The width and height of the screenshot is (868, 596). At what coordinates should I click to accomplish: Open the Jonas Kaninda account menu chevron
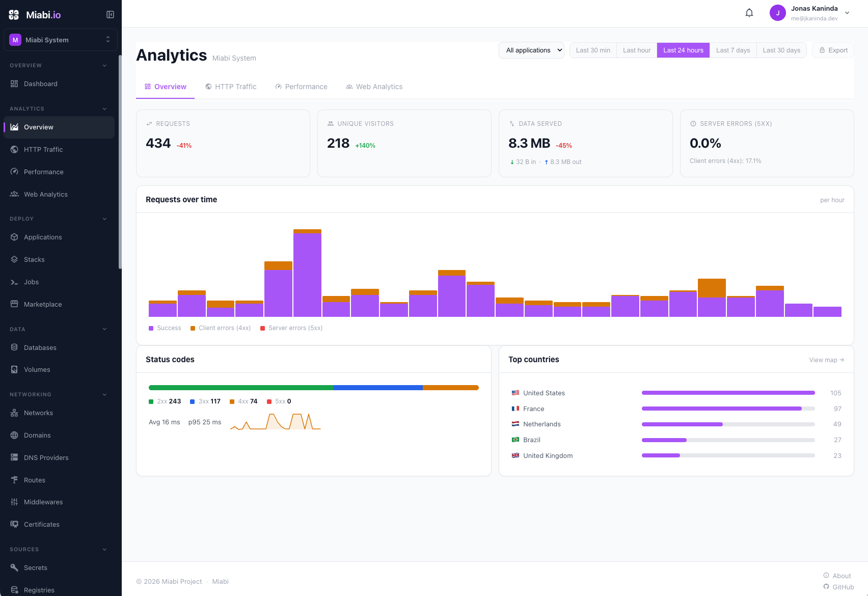click(847, 13)
